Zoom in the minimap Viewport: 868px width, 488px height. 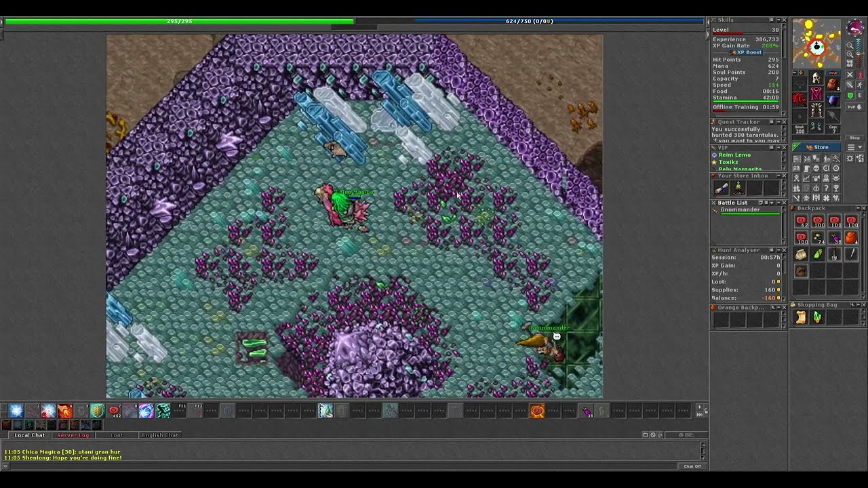point(850,54)
